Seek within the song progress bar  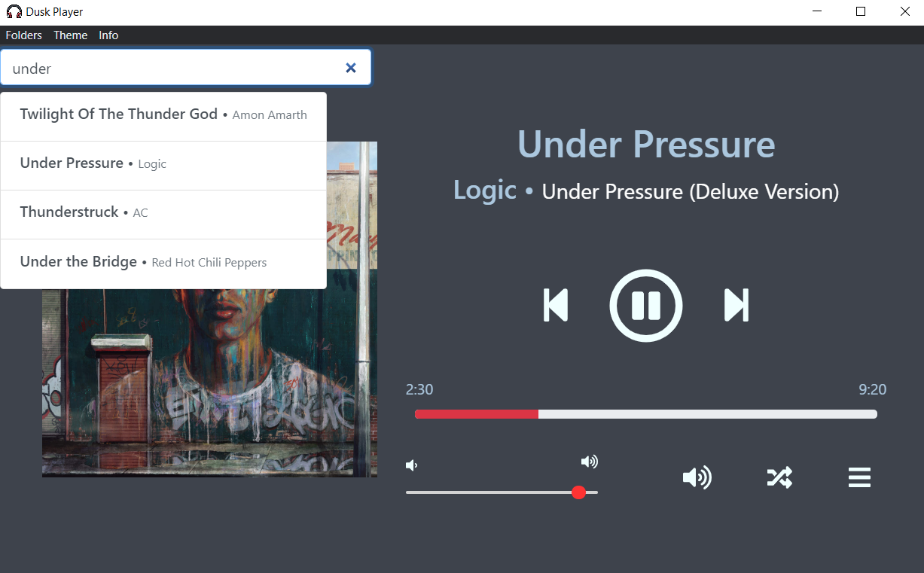[646, 414]
